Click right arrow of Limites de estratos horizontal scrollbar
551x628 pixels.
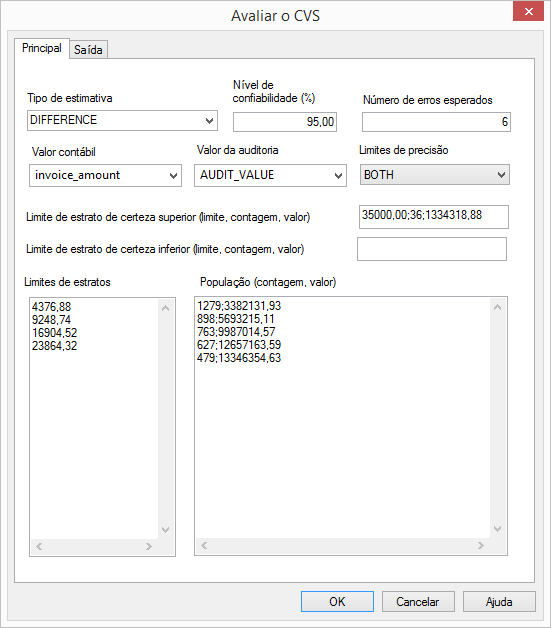pos(149,546)
